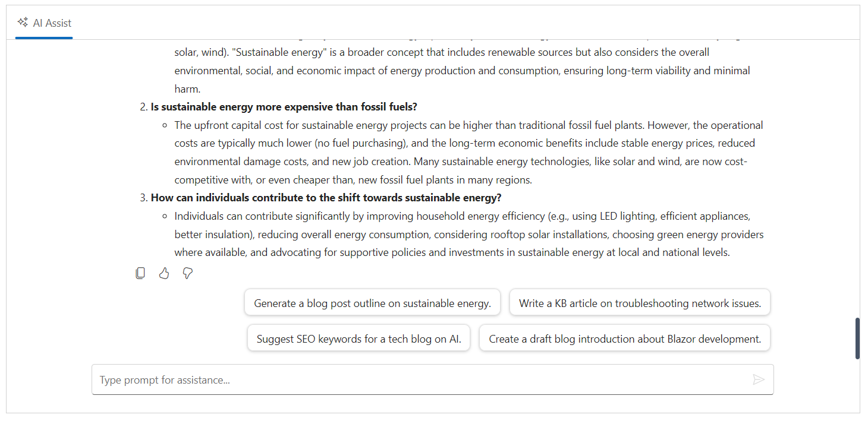Image resolution: width=868 pixels, height=424 pixels.
Task: Click the word "harm." ending the first answer
Action: [x=187, y=89]
